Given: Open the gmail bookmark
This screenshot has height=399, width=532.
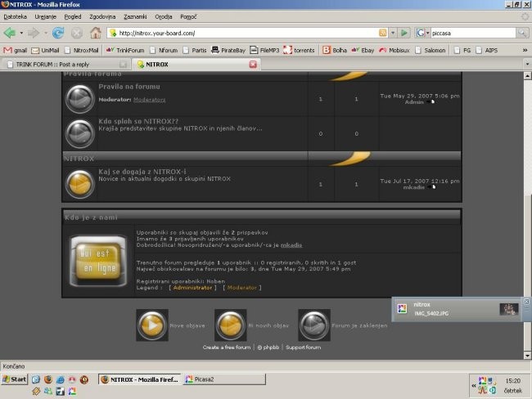Looking at the screenshot, I should [x=16, y=50].
